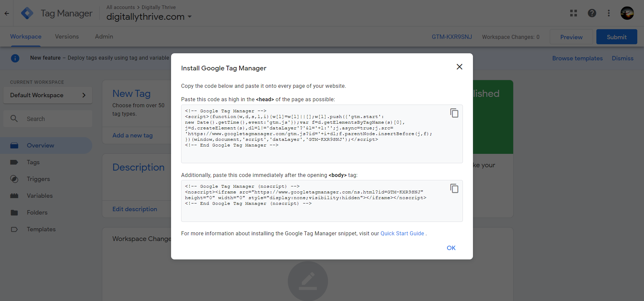Screen dimensions: 644x301
Task: Click the Preview button
Action: [571, 37]
